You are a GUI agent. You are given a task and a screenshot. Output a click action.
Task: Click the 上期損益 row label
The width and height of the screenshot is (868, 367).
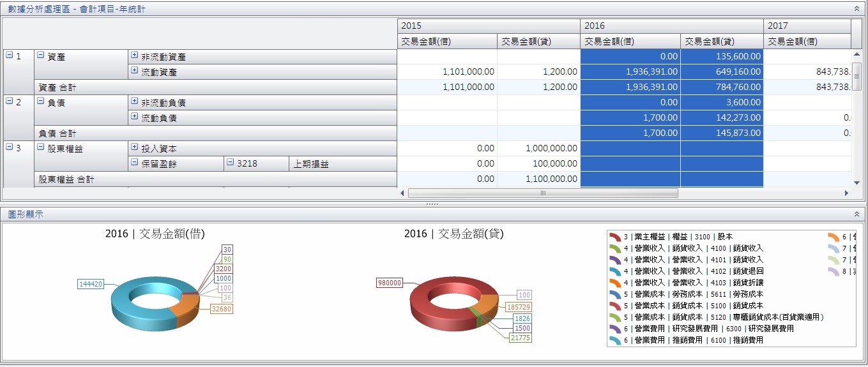(342, 164)
